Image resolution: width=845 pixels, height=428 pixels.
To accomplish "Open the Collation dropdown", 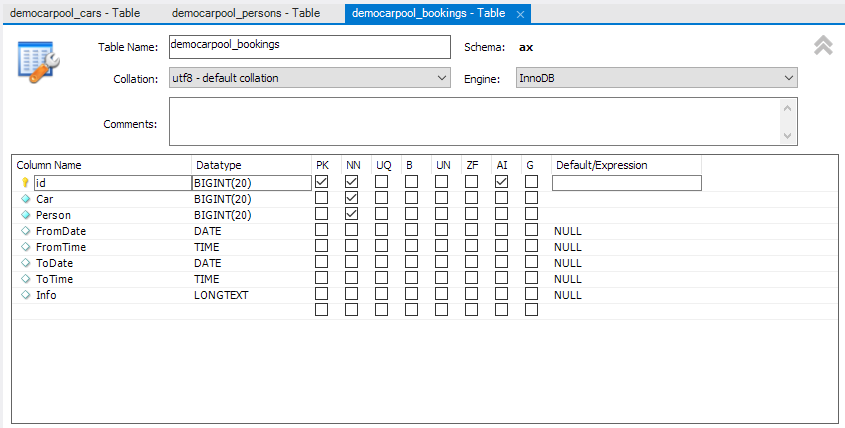I will click(309, 78).
